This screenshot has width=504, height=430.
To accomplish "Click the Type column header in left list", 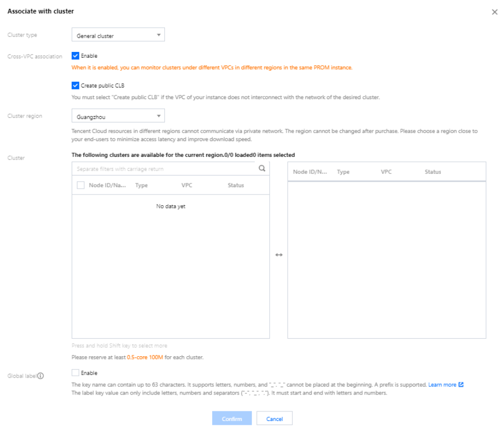I will pyautogui.click(x=142, y=186).
